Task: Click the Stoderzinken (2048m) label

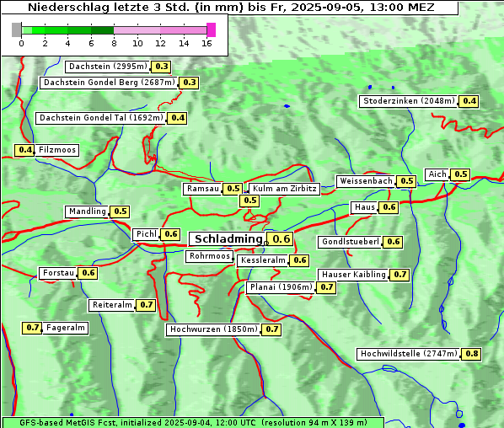Action: click(x=409, y=101)
